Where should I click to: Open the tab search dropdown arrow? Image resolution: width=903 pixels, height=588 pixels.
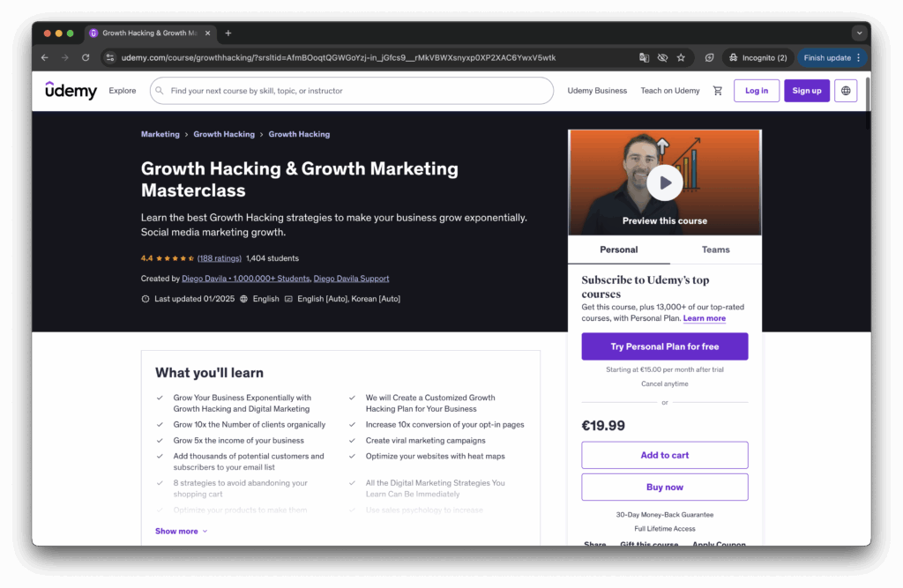tap(859, 33)
